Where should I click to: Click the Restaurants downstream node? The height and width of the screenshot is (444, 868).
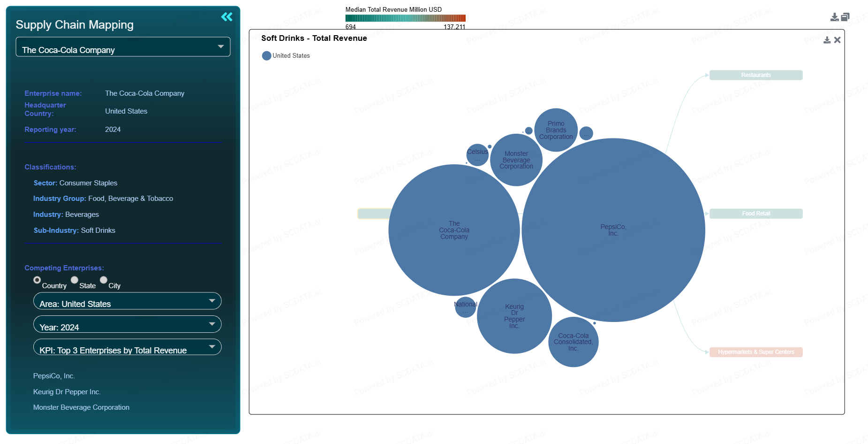coord(756,75)
